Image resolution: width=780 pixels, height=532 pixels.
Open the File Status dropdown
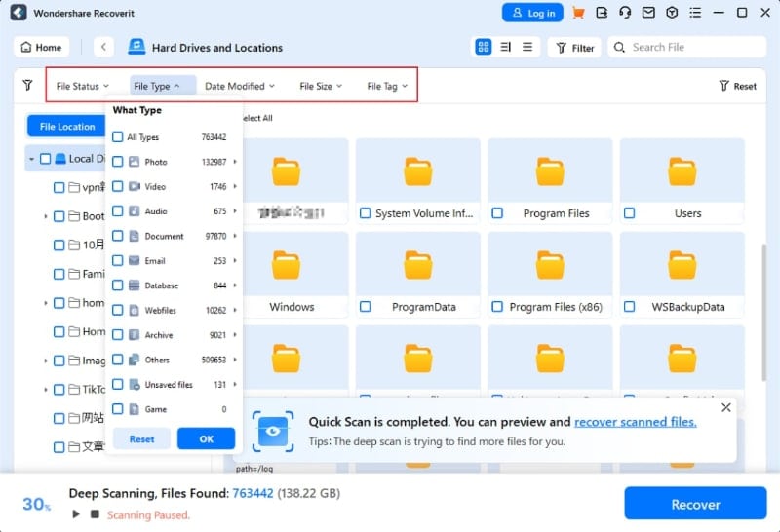82,86
